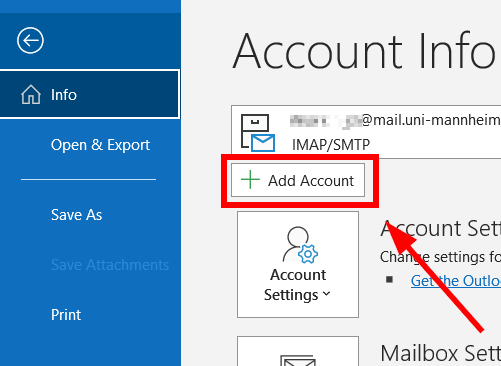This screenshot has height=366, width=501.
Task: Select the Info menu item
Action: tap(90, 94)
